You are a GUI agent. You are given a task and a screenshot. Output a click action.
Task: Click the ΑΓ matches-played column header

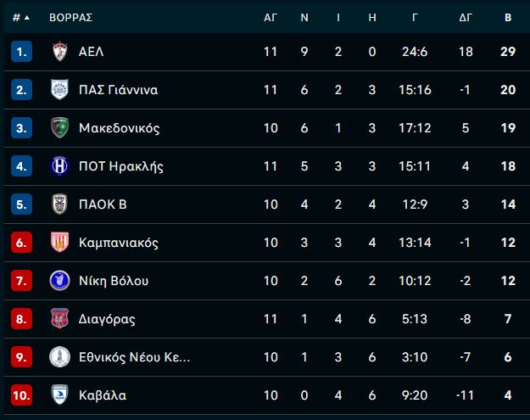271,18
